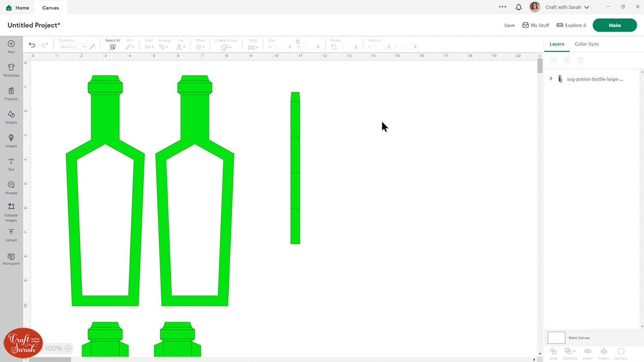Image resolution: width=644 pixels, height=362 pixels.
Task: Select the Canvas tab
Action: (51, 8)
